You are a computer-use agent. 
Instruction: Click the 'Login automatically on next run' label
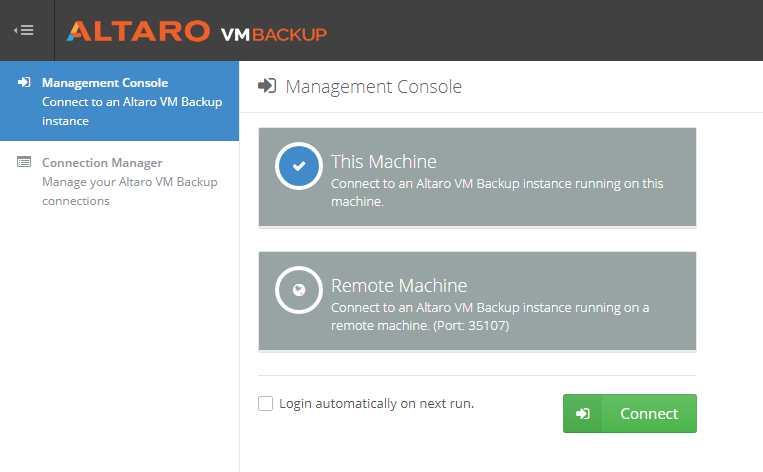(377, 404)
